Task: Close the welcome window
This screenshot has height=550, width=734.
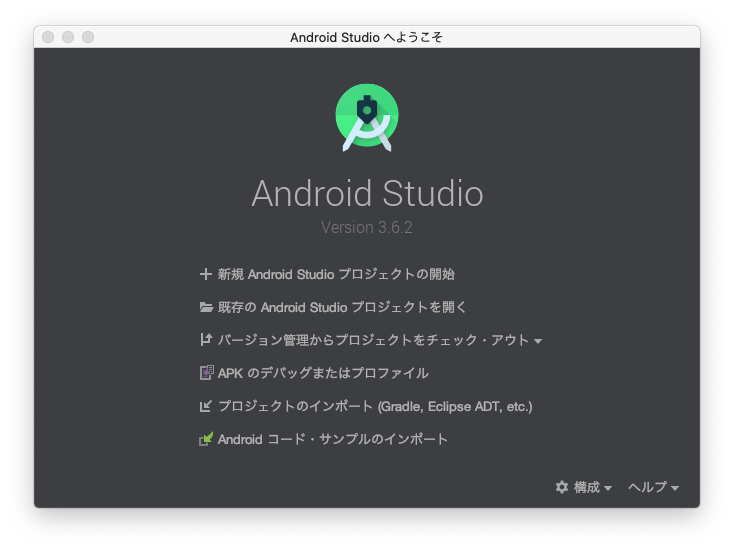Action: click(48, 37)
